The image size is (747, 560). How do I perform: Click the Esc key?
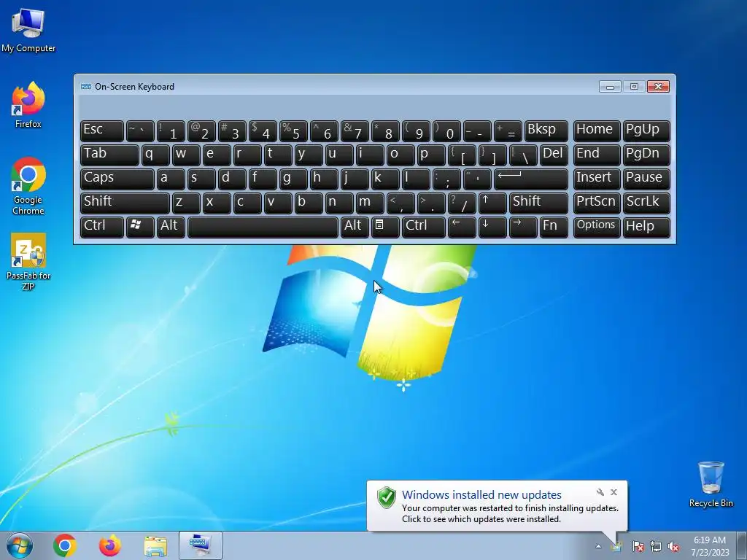(102, 131)
